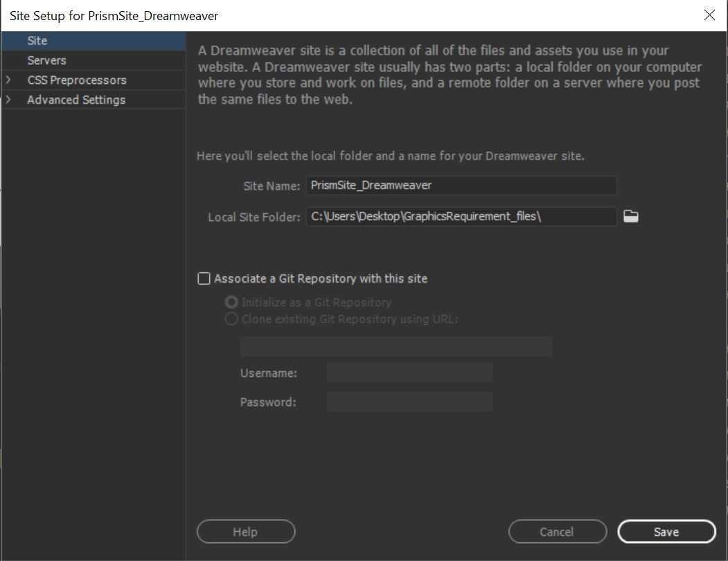This screenshot has height=561, width=728.
Task: Expand the Advanced Settings section
Action: [8, 100]
